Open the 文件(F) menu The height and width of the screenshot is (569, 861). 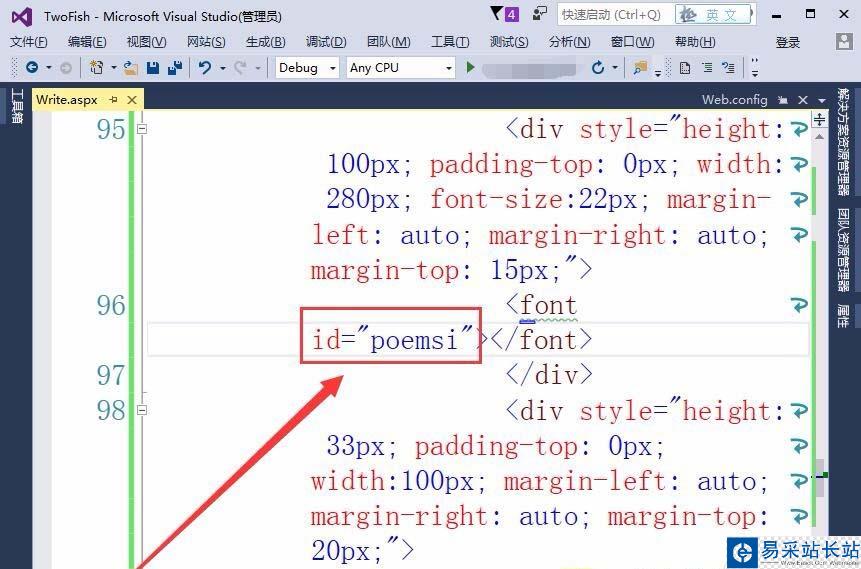coord(29,42)
